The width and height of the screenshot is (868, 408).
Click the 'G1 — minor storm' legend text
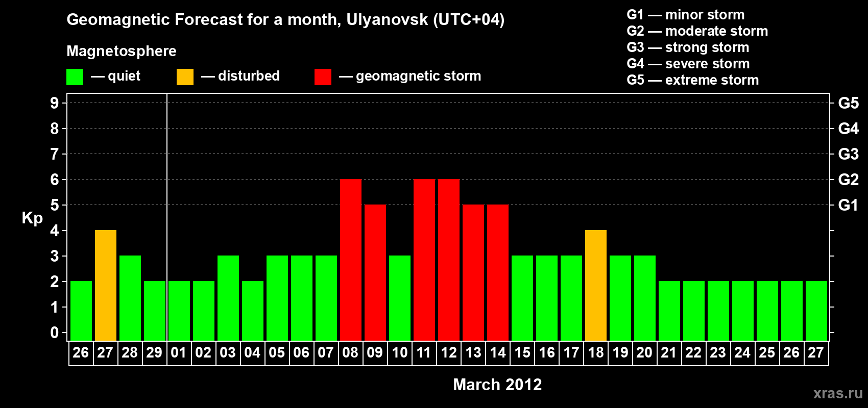click(686, 15)
